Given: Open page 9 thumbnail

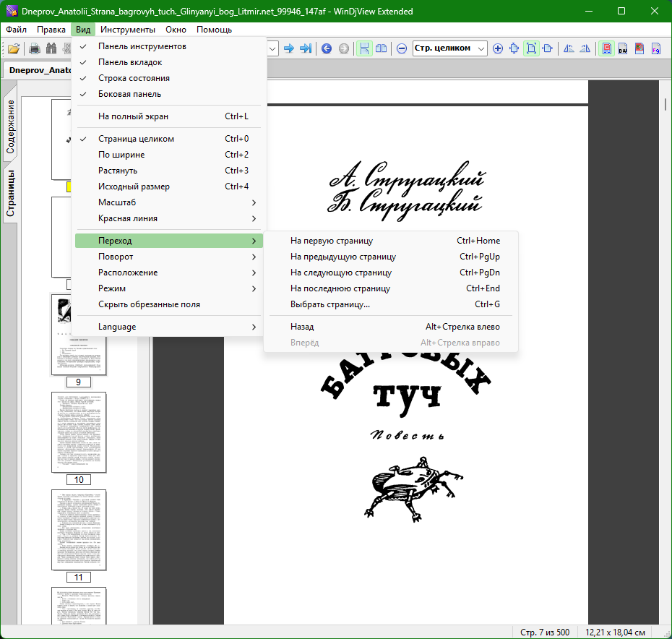Looking at the screenshot, I should [79, 335].
